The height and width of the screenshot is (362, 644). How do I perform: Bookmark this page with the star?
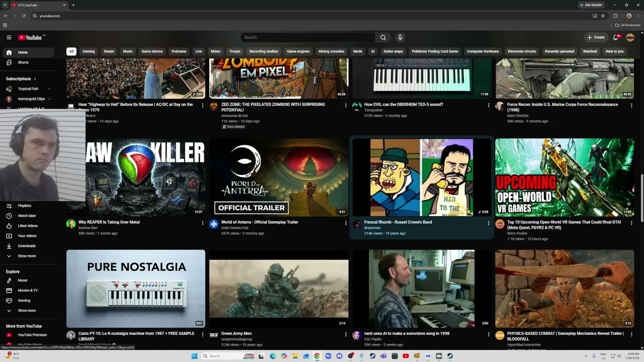point(603,16)
